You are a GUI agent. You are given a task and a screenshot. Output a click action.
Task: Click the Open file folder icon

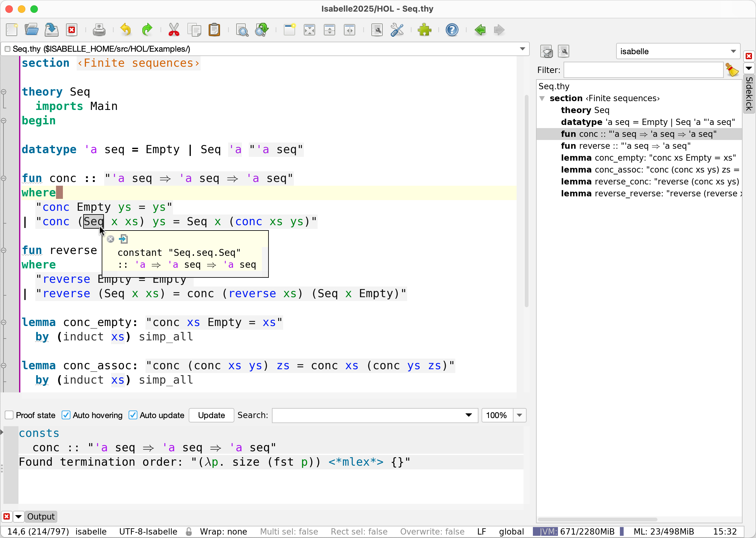pos(31,30)
